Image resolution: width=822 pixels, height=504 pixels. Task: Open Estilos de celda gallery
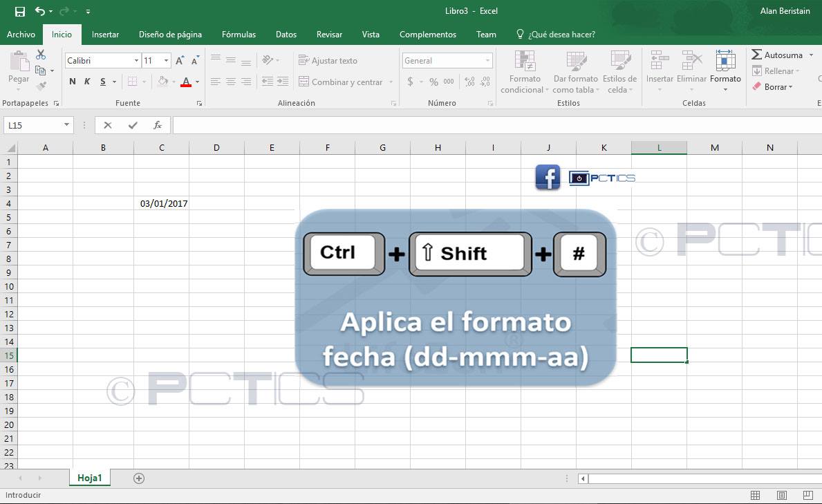coord(619,73)
